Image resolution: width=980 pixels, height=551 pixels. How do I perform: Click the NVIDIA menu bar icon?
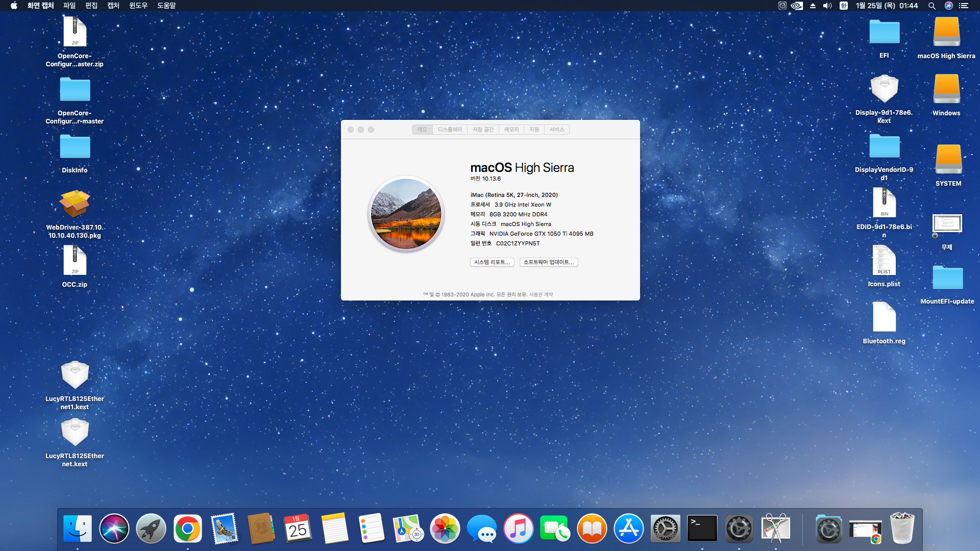pyautogui.click(x=797, y=6)
